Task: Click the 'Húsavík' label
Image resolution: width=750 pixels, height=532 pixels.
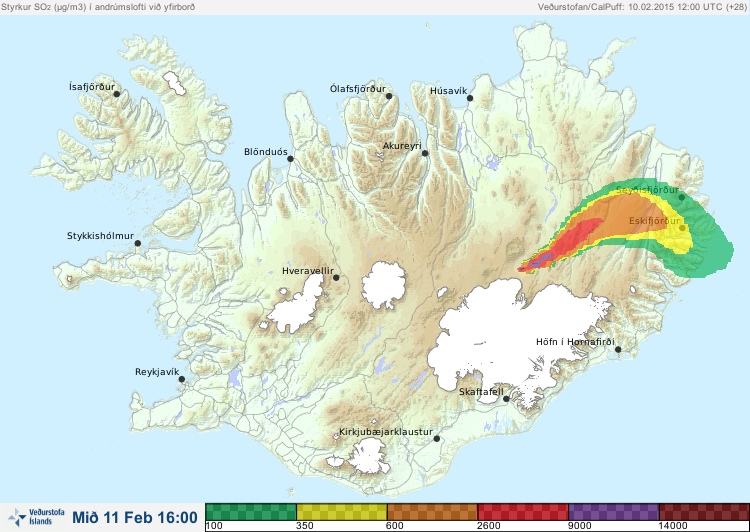Action: tap(449, 91)
